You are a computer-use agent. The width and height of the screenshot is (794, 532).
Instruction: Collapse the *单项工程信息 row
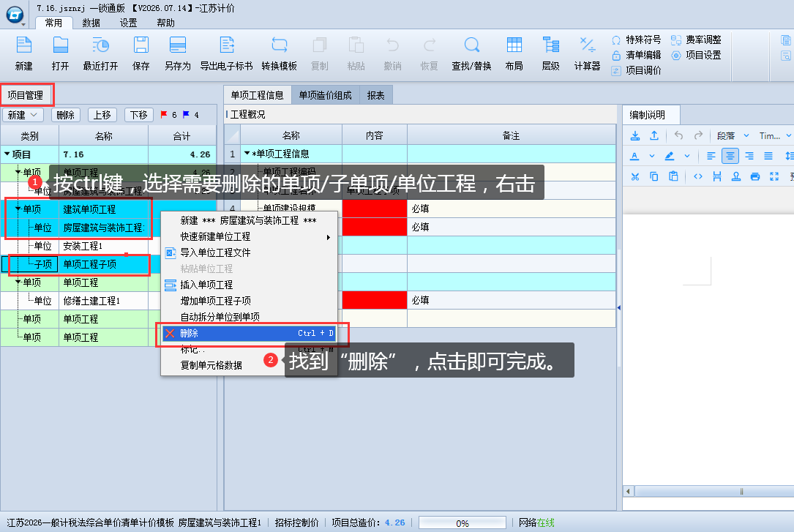coord(247,153)
